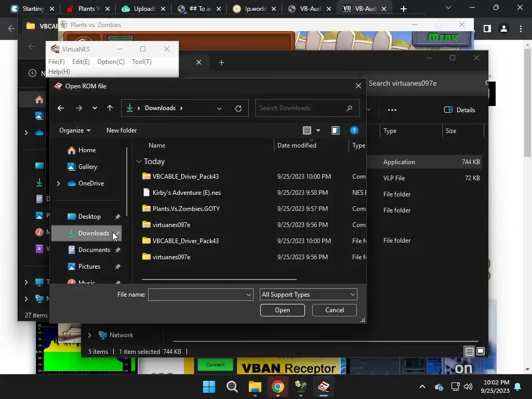Go up one folder level in dialog
The width and height of the screenshot is (532, 399).
click(x=110, y=108)
